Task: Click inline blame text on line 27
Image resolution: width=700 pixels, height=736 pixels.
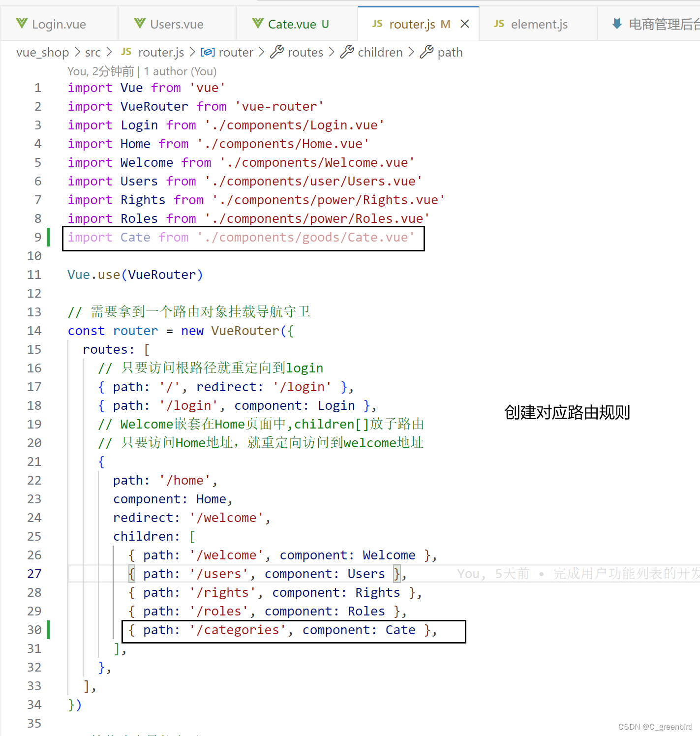Action: pos(578,574)
